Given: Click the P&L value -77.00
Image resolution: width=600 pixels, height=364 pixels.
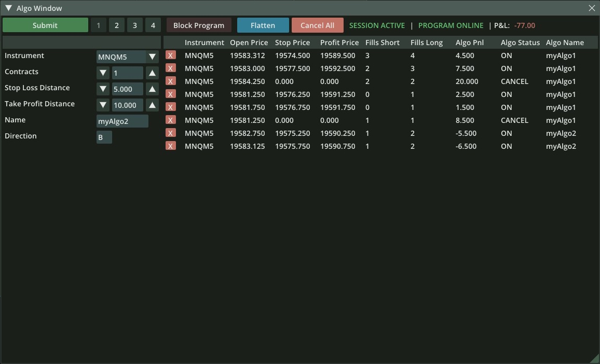Looking at the screenshot, I should (x=525, y=25).
